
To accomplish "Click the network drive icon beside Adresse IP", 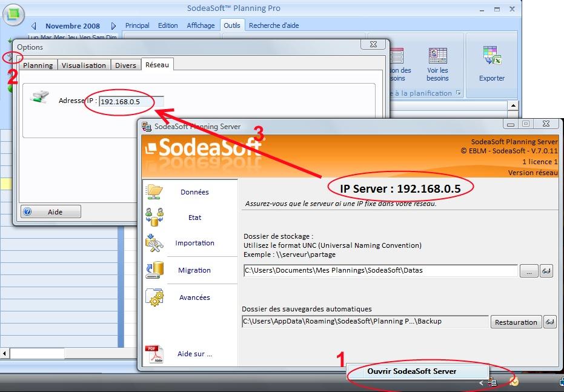I will tap(39, 97).
